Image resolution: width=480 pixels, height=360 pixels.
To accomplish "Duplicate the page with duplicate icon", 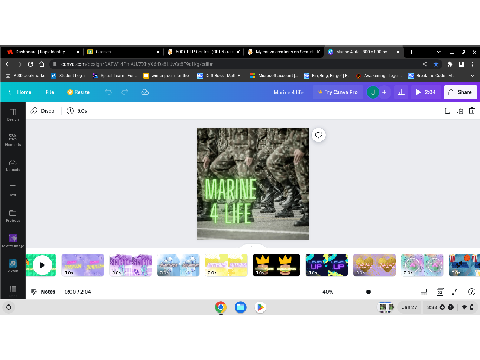I will 460,111.
